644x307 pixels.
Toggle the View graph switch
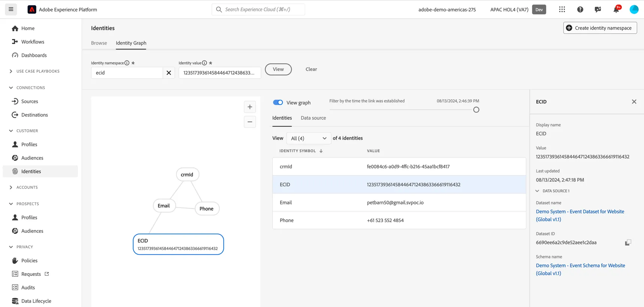tap(278, 102)
